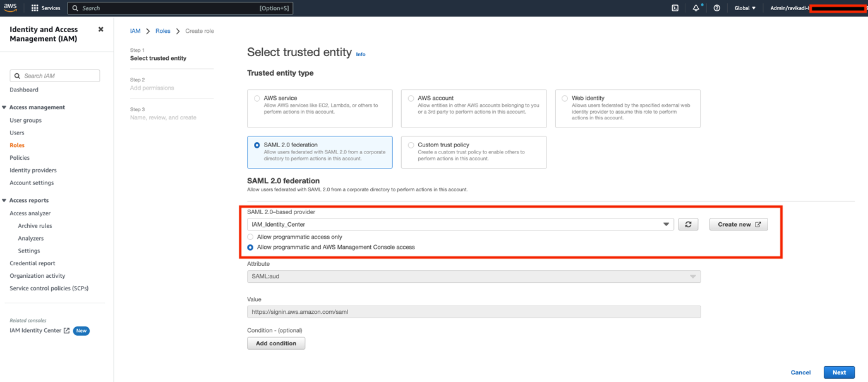Open Users in the sidebar
This screenshot has height=382, width=868.
17,133
